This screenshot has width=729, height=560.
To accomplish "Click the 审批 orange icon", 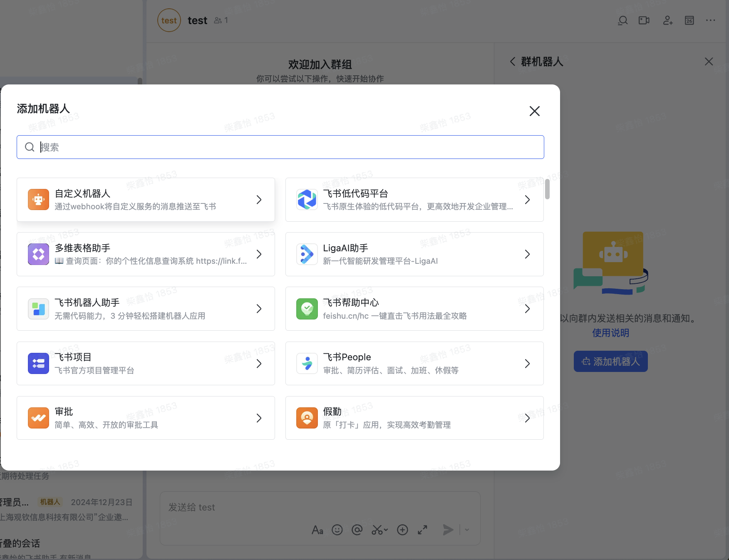I will coord(38,418).
